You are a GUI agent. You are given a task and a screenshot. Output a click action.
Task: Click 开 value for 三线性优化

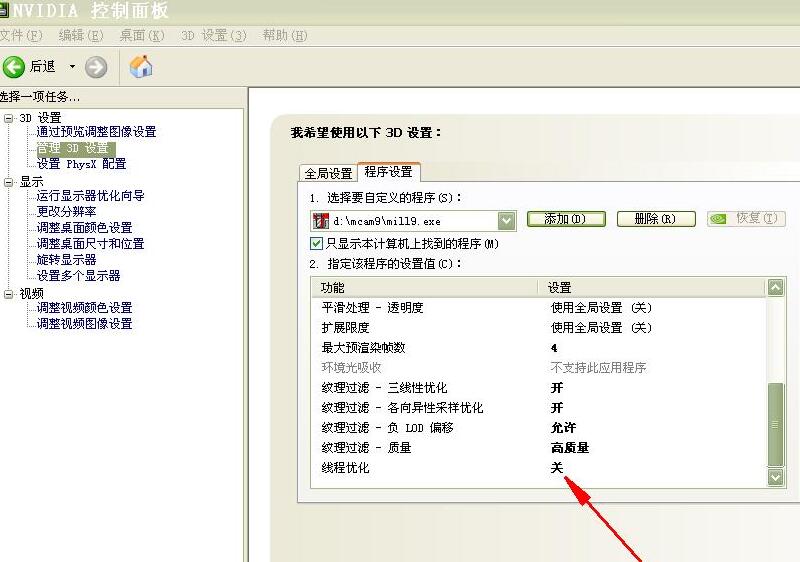[557, 388]
